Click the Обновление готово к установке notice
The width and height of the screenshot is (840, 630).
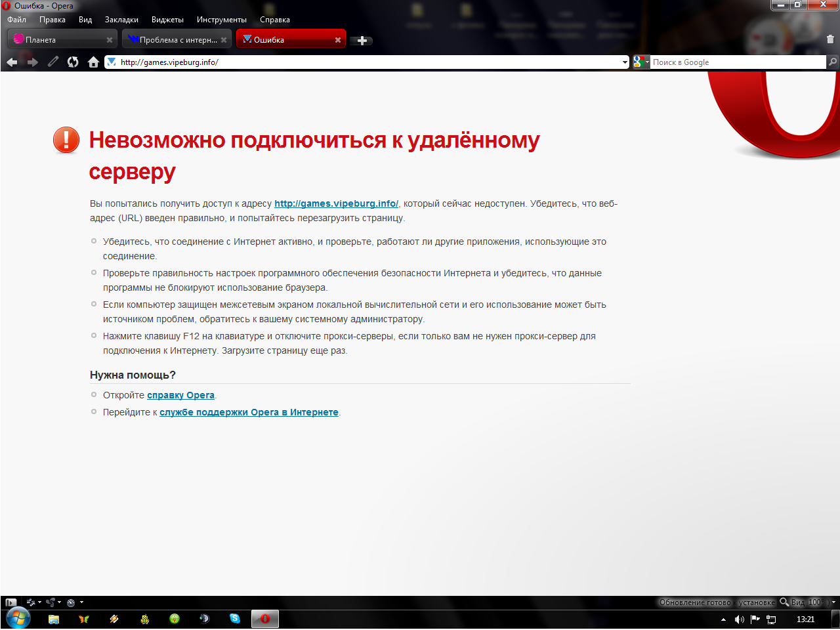717,602
